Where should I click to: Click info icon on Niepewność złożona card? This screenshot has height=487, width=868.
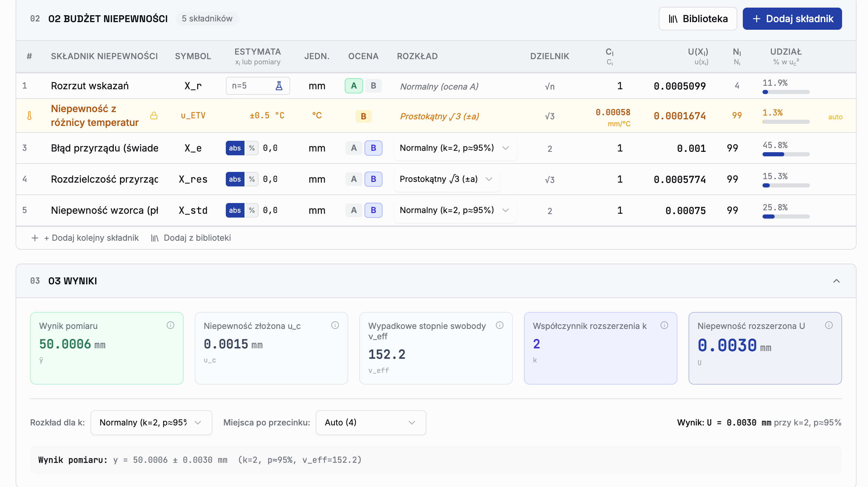tap(335, 325)
